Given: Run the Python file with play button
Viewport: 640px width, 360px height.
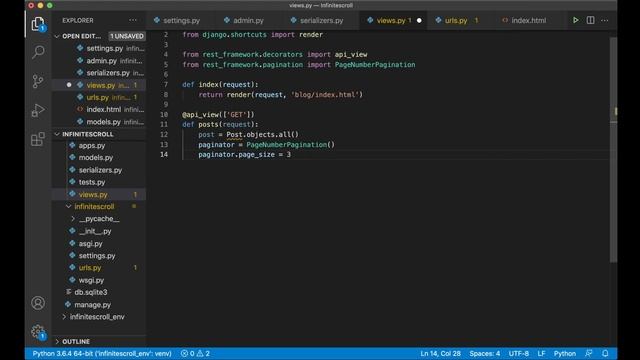Looking at the screenshot, I should pyautogui.click(x=576, y=20).
